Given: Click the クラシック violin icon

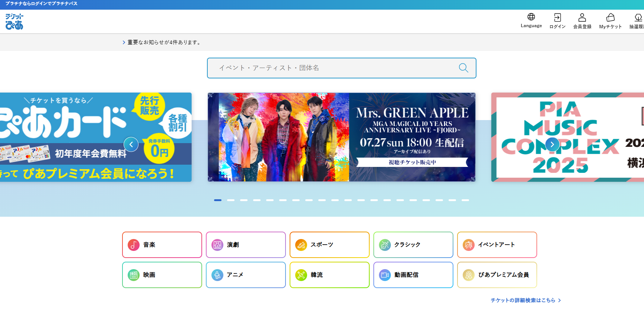Looking at the screenshot, I should pos(385,245).
